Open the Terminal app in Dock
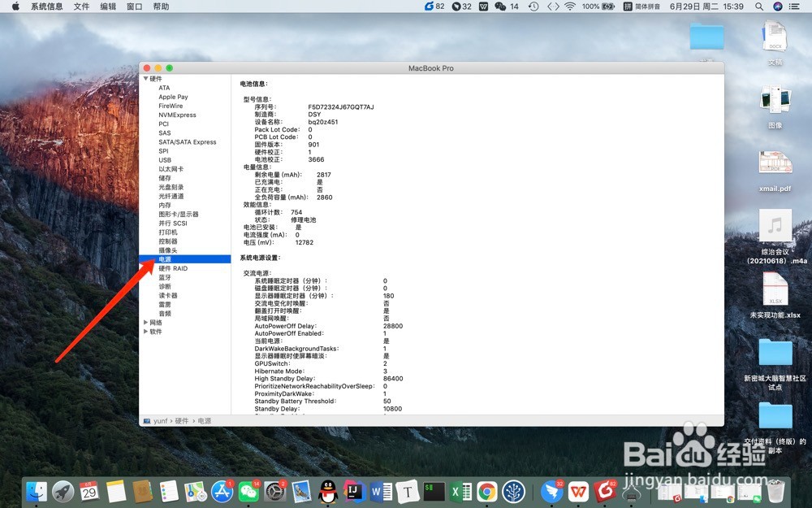 pyautogui.click(x=434, y=491)
